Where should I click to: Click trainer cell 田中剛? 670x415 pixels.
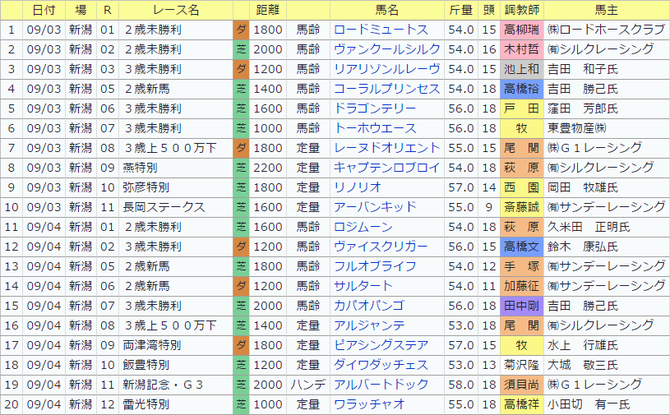[x=522, y=306]
